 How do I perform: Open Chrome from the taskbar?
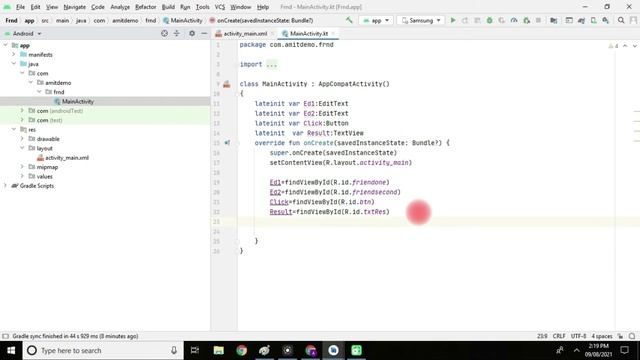[242, 351]
